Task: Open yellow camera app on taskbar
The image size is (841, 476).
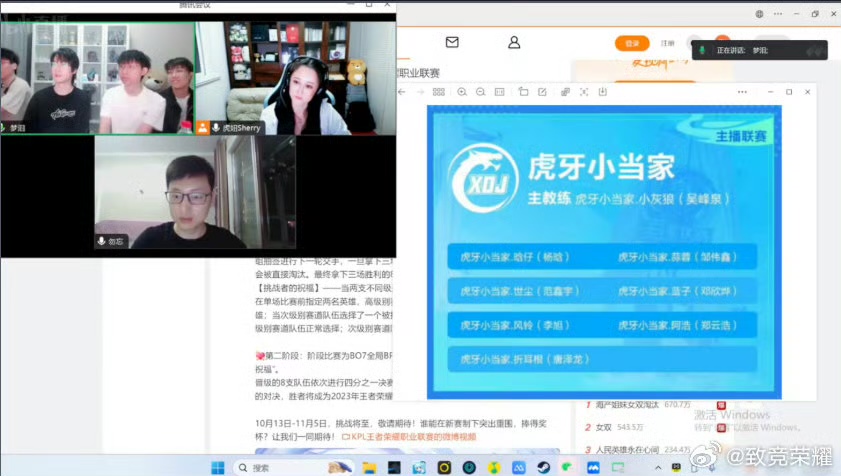Action: (444, 468)
